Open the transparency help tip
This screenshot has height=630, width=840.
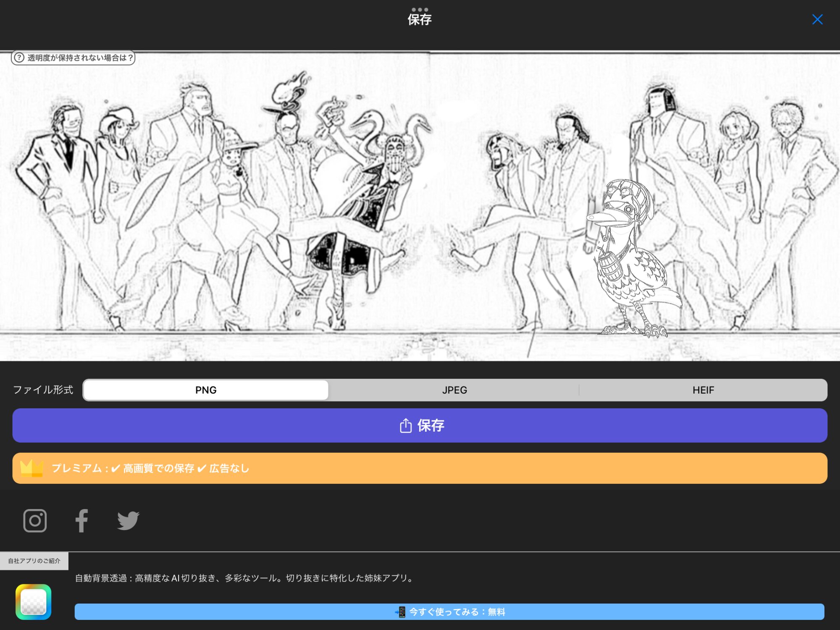pyautogui.click(x=73, y=58)
